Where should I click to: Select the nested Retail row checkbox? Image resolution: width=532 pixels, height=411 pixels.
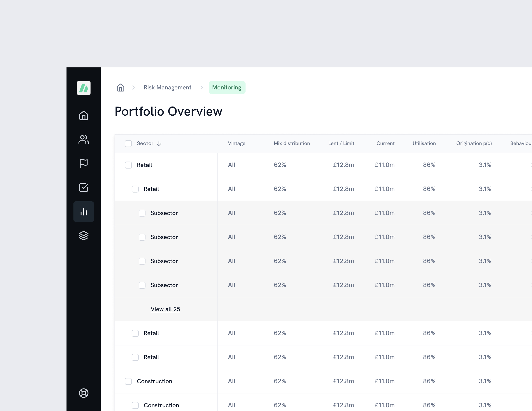pyautogui.click(x=135, y=189)
